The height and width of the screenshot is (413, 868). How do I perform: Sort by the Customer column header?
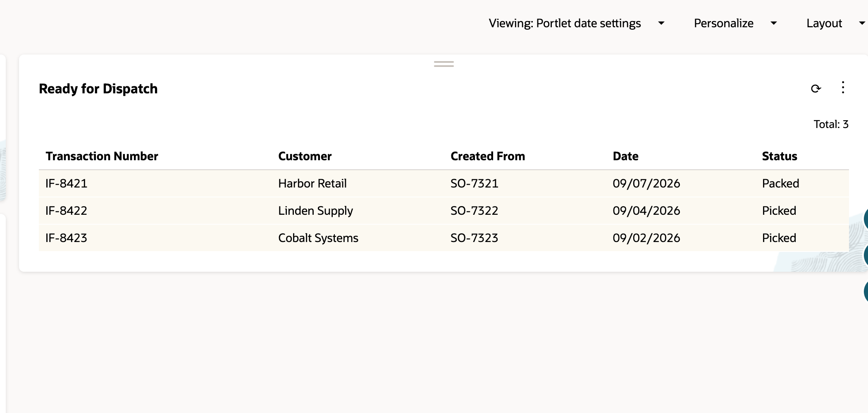305,156
